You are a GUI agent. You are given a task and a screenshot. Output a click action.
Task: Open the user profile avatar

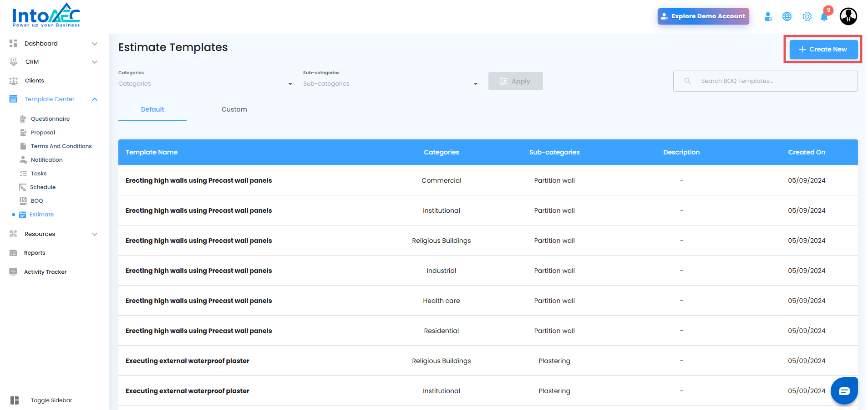[848, 16]
